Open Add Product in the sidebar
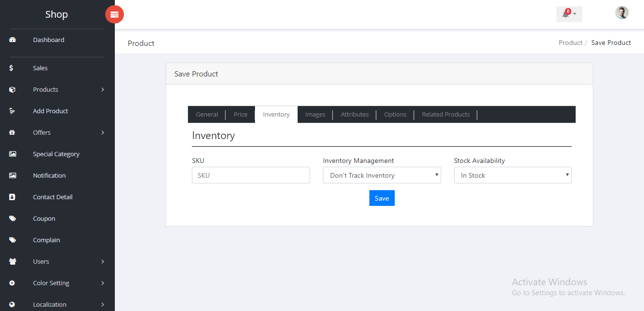644x311 pixels. 50,111
